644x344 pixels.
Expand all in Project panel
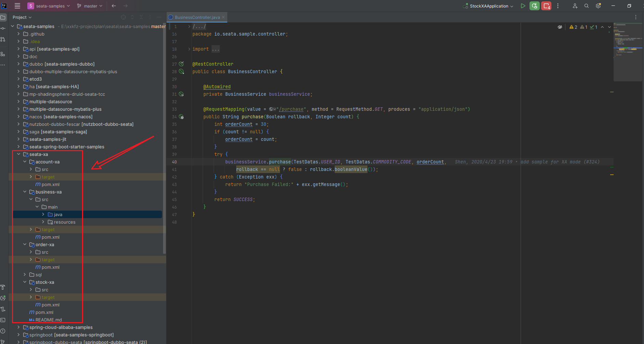coord(132,17)
